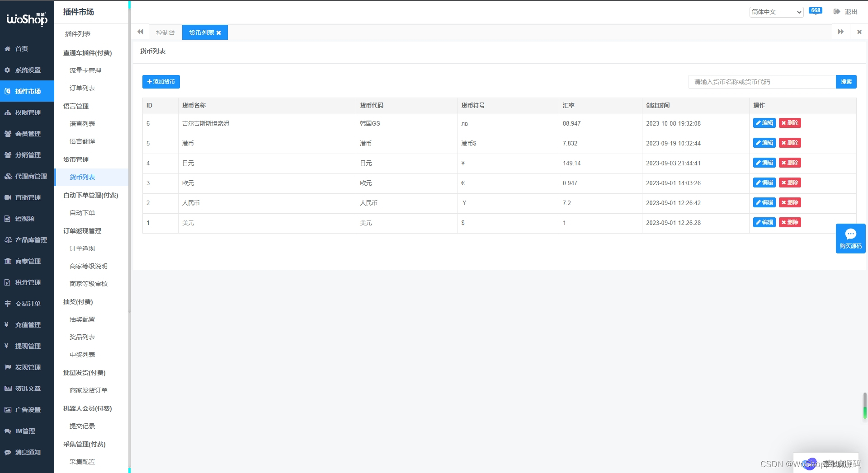The height and width of the screenshot is (473, 868).
Task: Open 代理商管理 sidebar item
Action: [x=27, y=176]
